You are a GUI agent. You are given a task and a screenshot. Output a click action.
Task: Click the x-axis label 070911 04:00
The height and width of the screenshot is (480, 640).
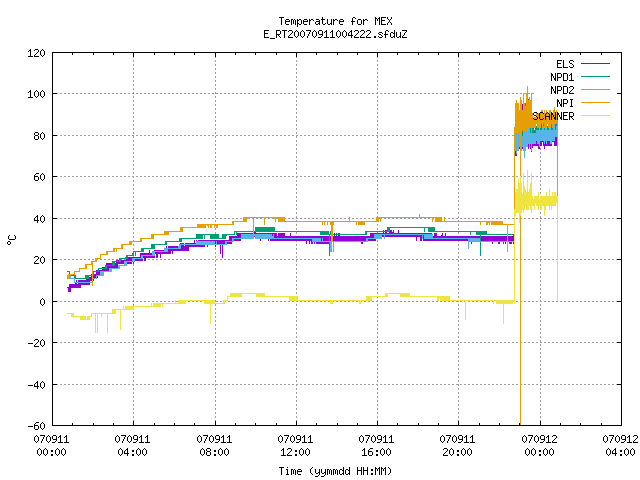132,446
